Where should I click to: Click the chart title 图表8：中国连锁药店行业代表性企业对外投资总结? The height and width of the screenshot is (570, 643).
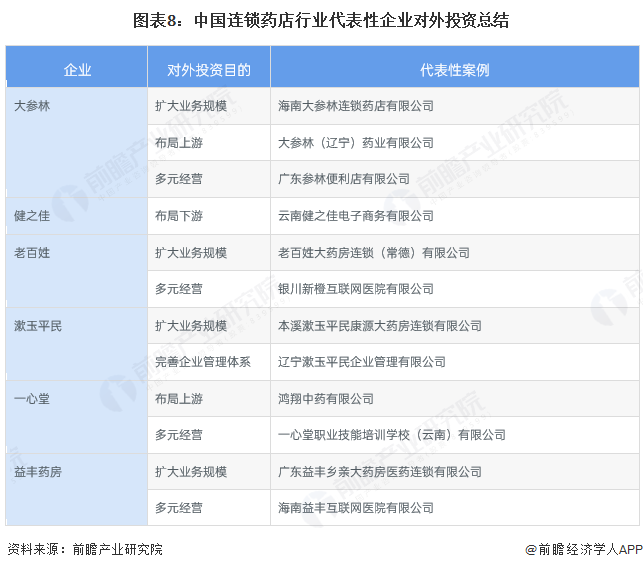click(321, 21)
